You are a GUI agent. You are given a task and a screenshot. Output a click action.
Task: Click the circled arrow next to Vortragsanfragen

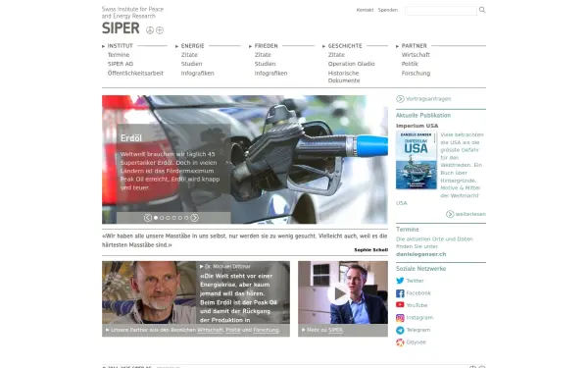[x=400, y=99]
